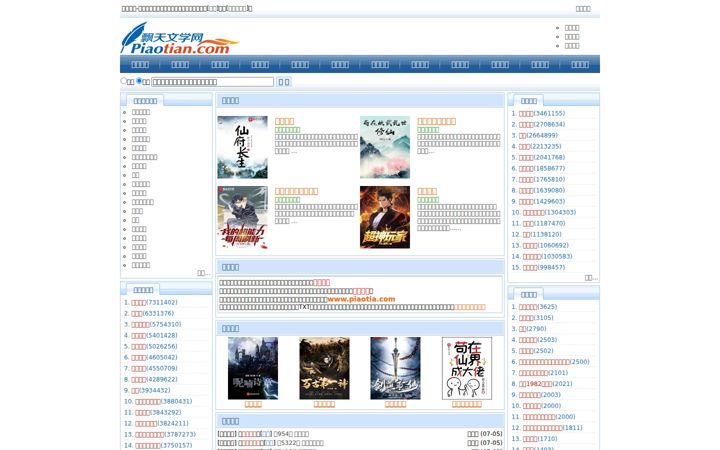Viewport: 720px width, 450px height.
Task: Select the checked radio button beside search box
Action: [139, 81]
